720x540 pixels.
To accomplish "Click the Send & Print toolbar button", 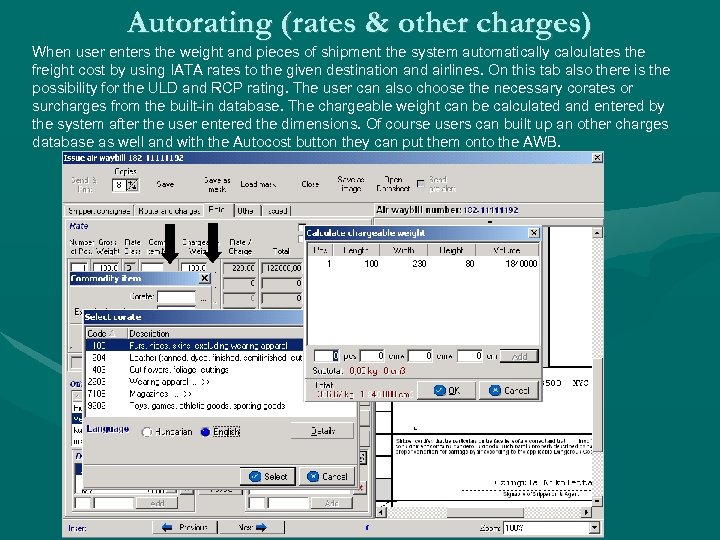I will tap(84, 185).
